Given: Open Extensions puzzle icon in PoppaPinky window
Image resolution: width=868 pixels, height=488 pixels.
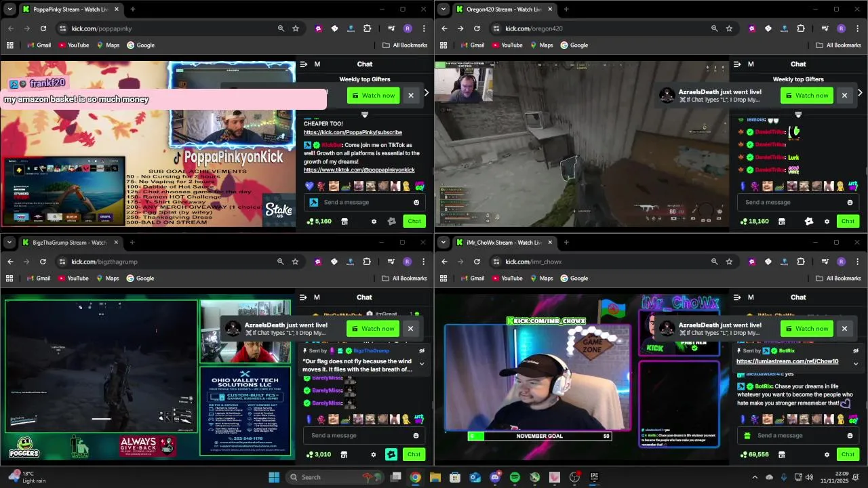Looking at the screenshot, I should pos(367,28).
